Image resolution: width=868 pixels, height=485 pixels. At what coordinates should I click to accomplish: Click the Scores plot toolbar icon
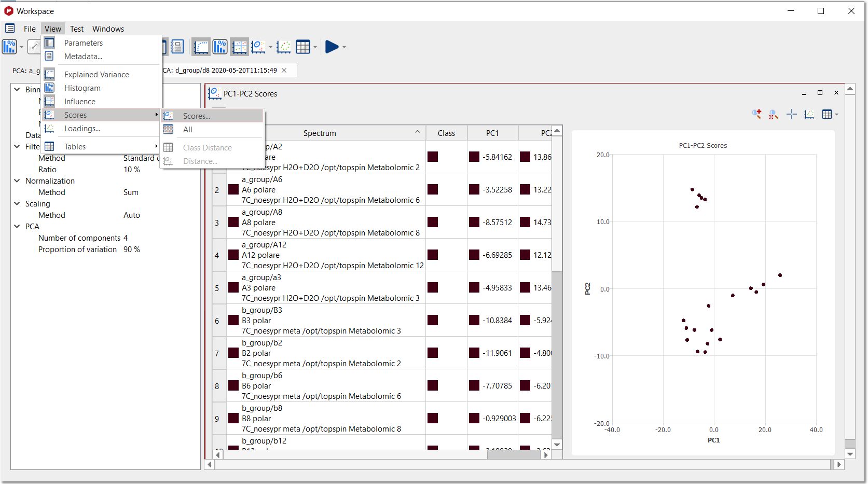point(258,47)
